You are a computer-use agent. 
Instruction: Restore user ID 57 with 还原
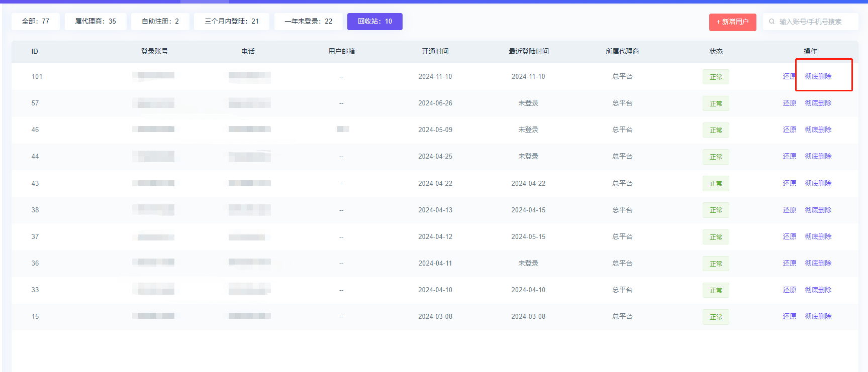789,103
